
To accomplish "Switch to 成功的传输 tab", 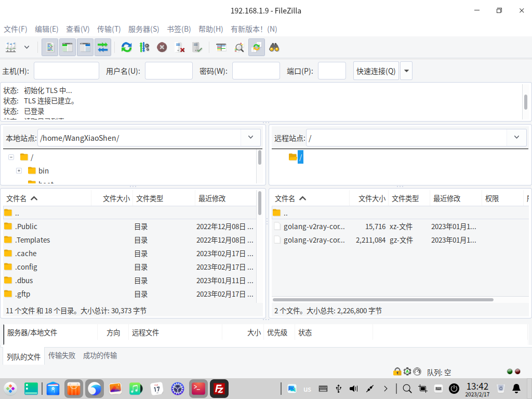I will click(x=100, y=355).
